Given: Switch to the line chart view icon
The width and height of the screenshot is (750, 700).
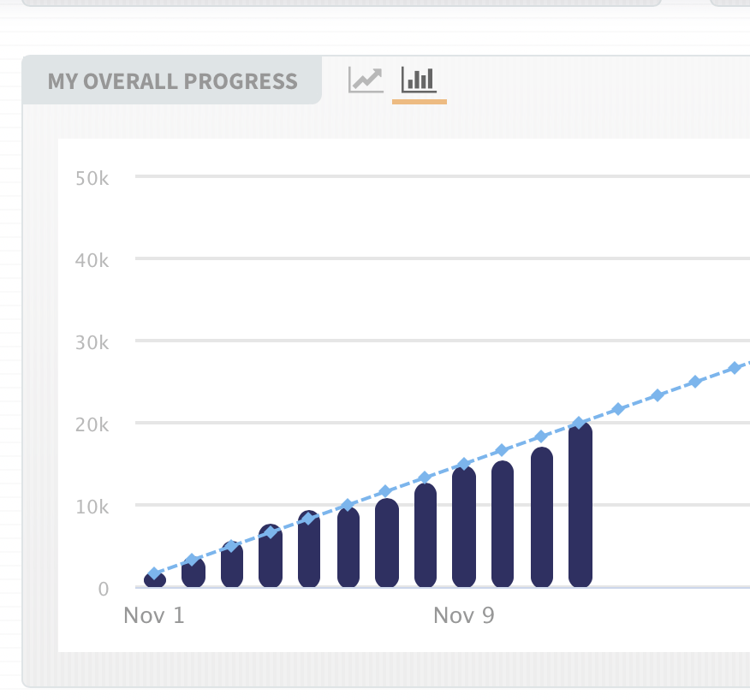Looking at the screenshot, I should (x=366, y=80).
